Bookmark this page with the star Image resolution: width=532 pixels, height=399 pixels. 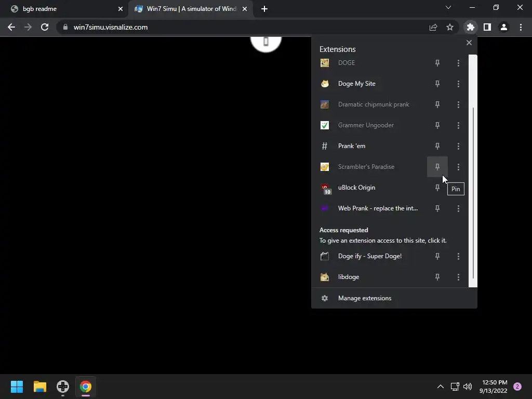[450, 27]
